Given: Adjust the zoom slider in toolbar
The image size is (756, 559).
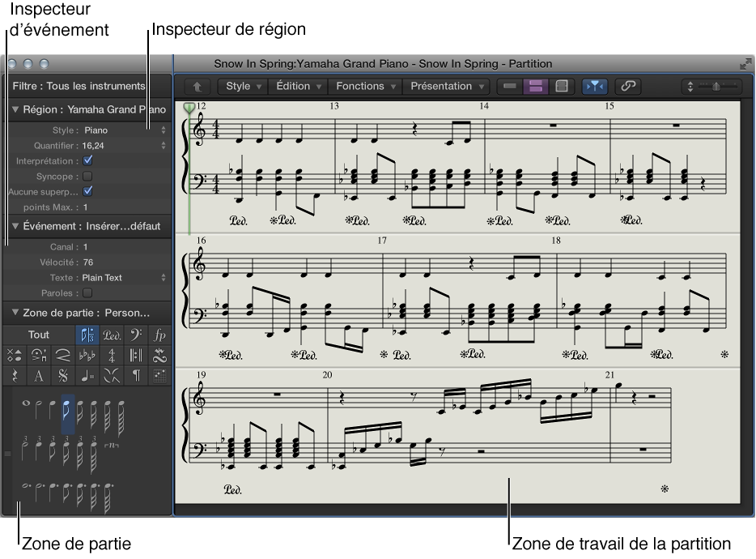Looking at the screenshot, I should click(716, 86).
